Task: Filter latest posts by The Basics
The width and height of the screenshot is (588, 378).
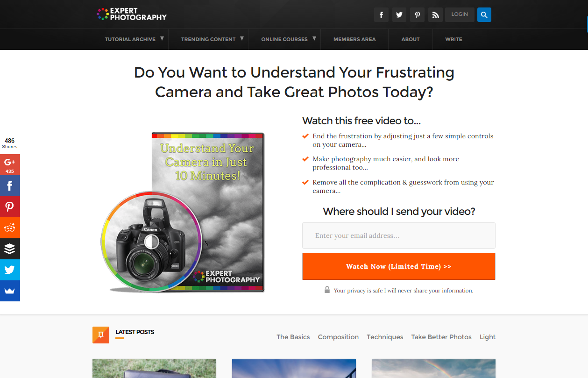Action: [x=293, y=337]
